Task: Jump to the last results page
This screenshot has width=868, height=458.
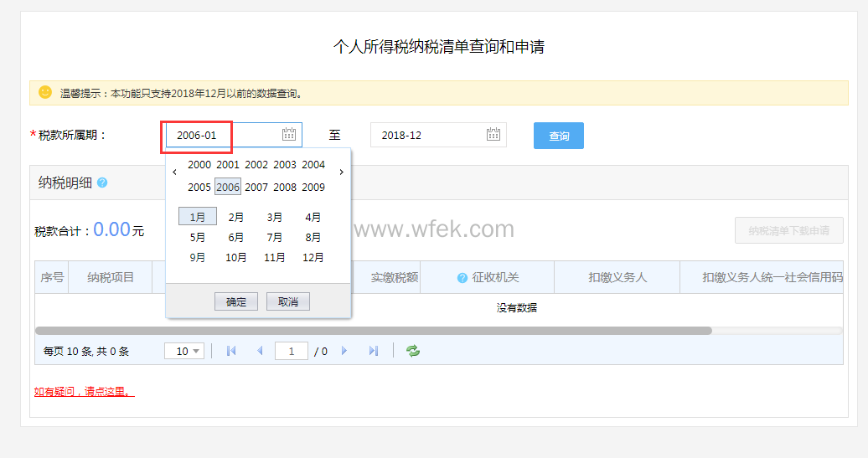Action: click(x=374, y=351)
